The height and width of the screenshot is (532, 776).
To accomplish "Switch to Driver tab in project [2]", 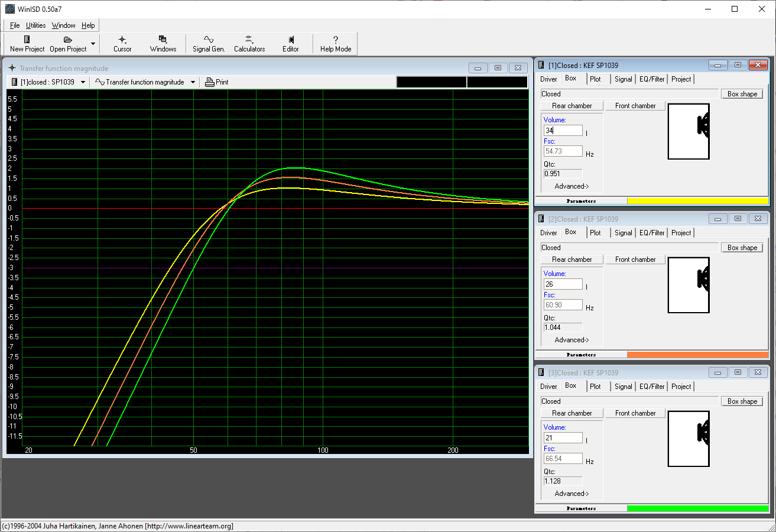I will [x=548, y=233].
